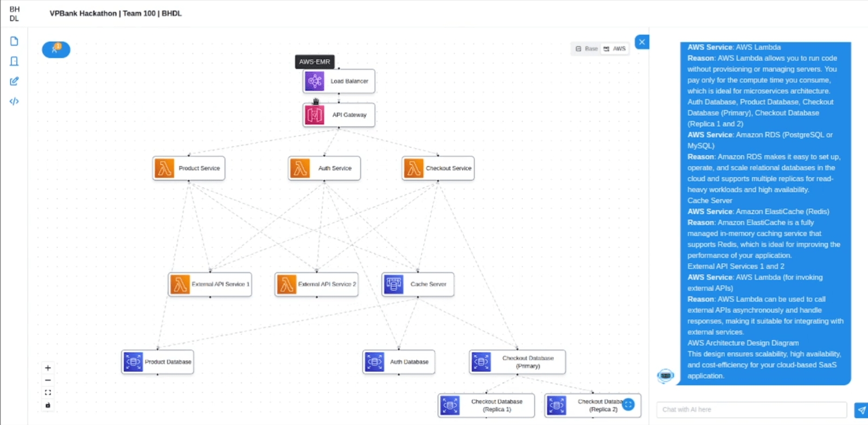The height and width of the screenshot is (425, 868).
Task: Select the Base toggle option
Action: pos(586,49)
